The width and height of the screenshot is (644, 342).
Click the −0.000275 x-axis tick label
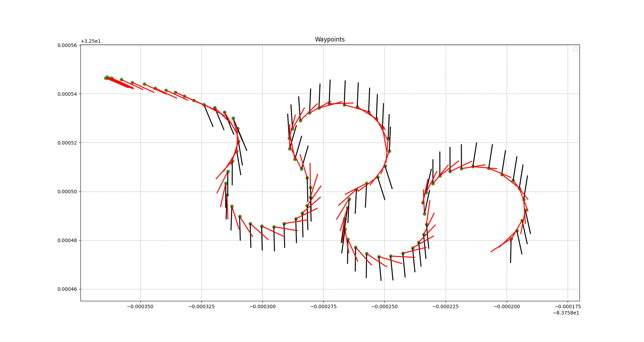pos(323,306)
